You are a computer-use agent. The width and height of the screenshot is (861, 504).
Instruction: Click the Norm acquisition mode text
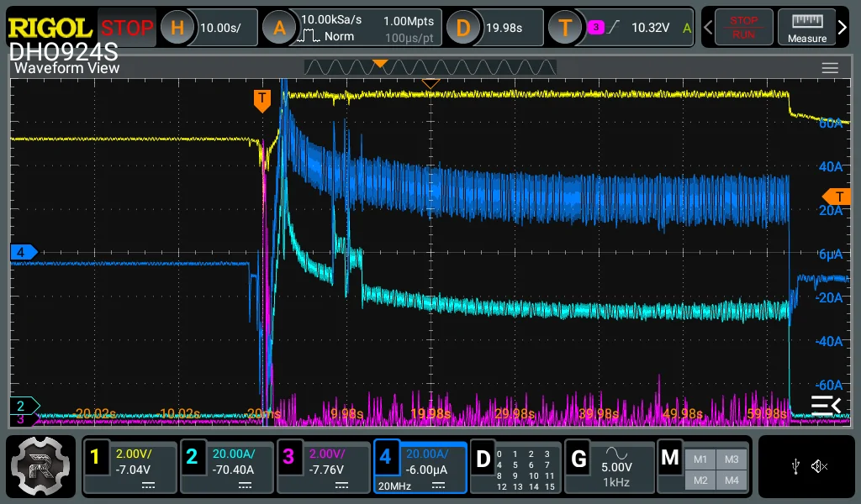coord(339,36)
